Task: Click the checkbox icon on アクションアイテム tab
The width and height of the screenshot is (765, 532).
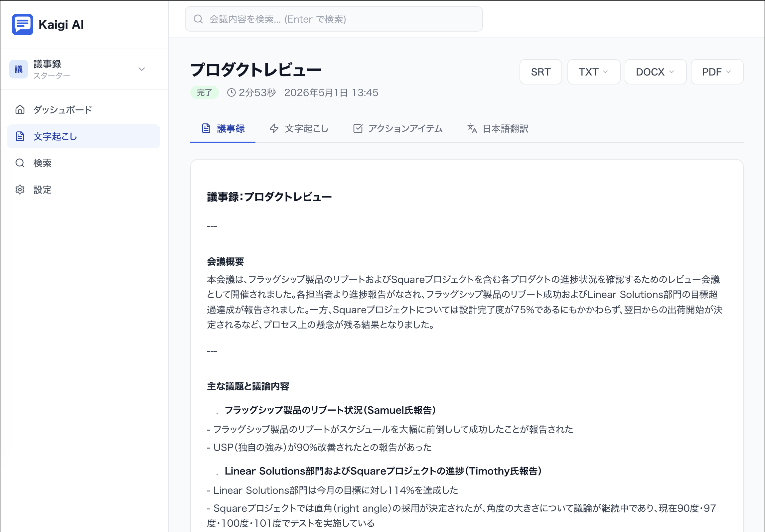Action: pos(358,128)
